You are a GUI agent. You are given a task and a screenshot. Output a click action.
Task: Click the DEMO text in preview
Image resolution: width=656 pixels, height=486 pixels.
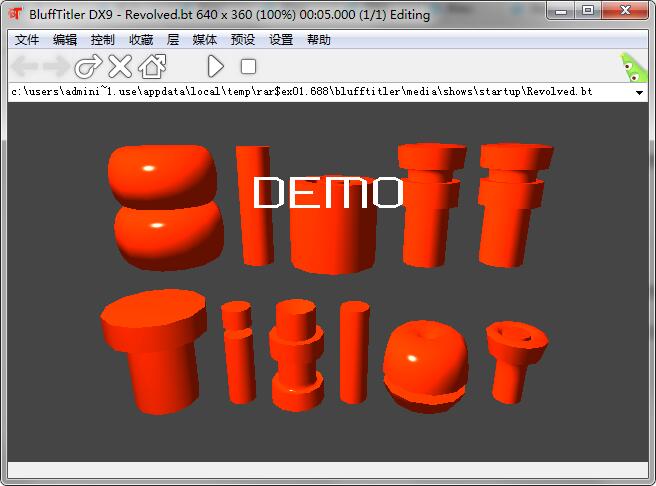click(328, 192)
